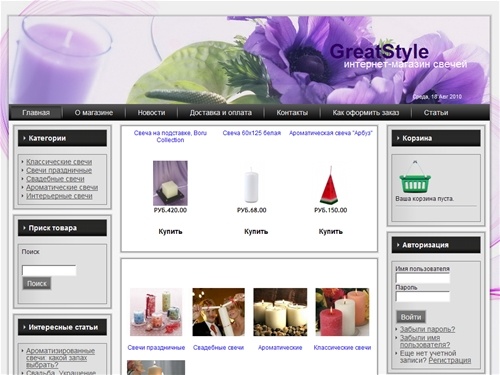Click the date text in banner

[437, 97]
